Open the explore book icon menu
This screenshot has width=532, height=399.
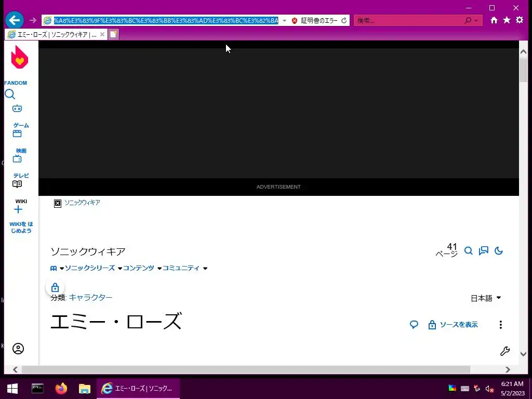pyautogui.click(x=54, y=269)
